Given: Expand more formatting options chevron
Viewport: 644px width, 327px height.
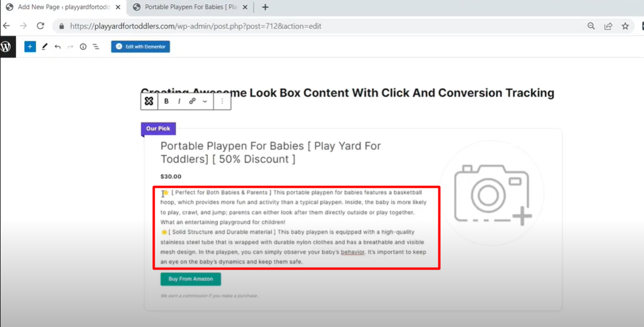Looking at the screenshot, I should point(204,101).
